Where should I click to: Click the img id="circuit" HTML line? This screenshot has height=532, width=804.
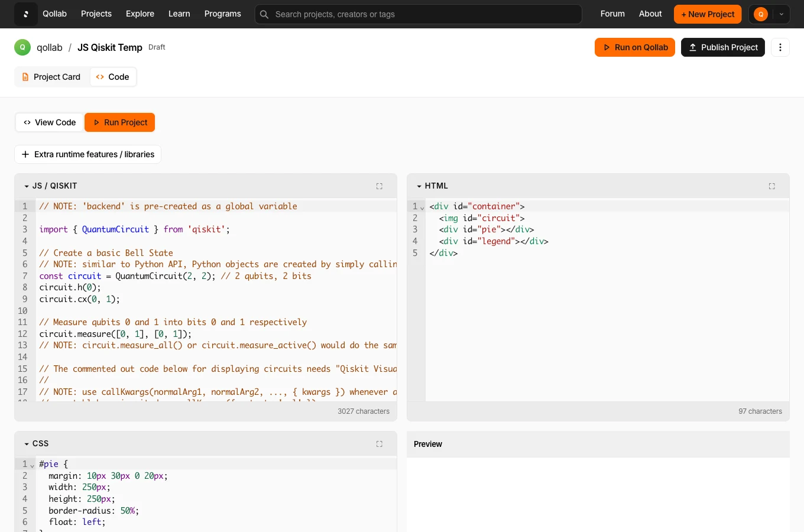pyautogui.click(x=482, y=218)
